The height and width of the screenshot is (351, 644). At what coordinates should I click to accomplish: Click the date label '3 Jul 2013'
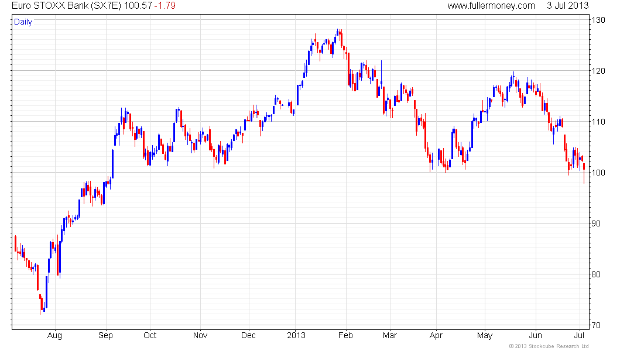(x=568, y=6)
